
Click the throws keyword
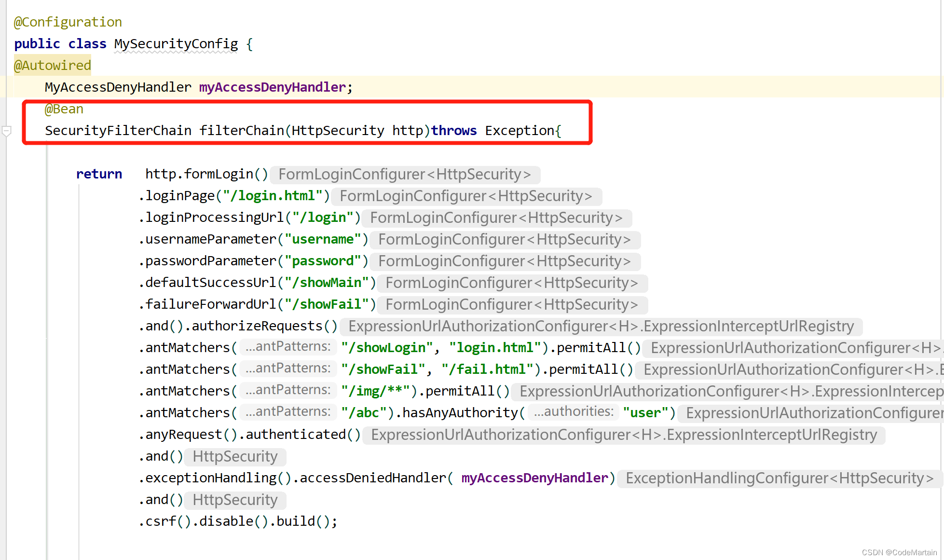(454, 131)
